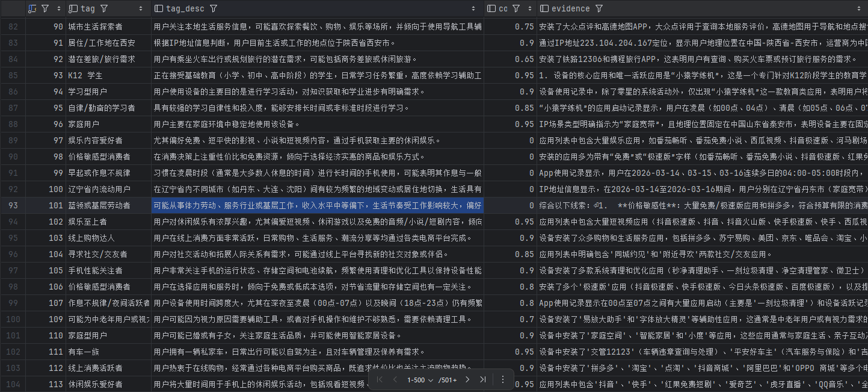Click the '/501+' total row count
The width and height of the screenshot is (868, 392).
click(x=447, y=379)
